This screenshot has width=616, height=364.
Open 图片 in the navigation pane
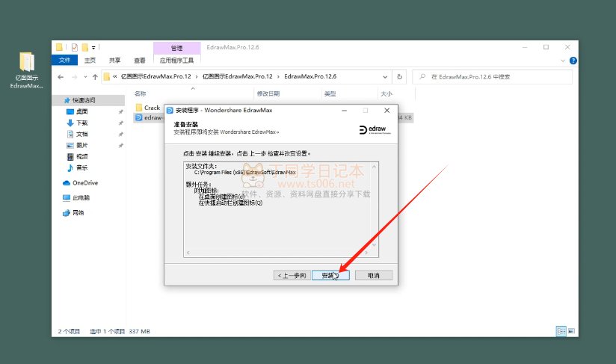81,145
